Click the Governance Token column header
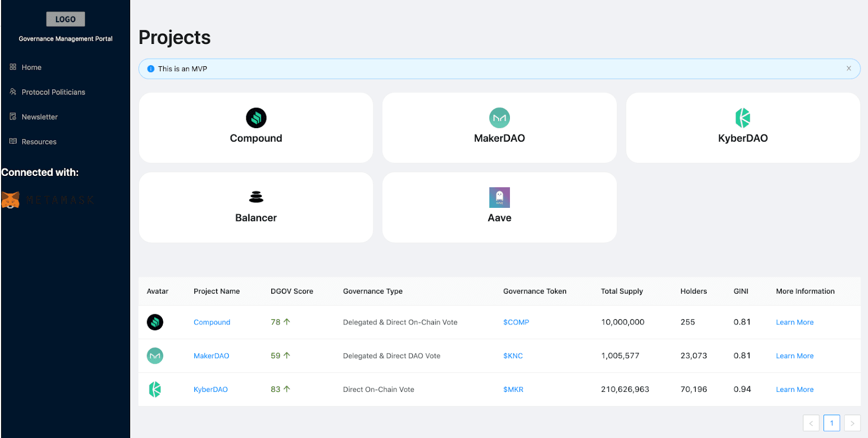Image resolution: width=868 pixels, height=438 pixels. point(535,291)
